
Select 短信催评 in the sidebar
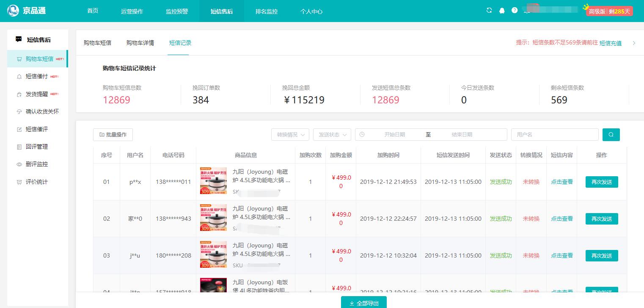coord(37,129)
